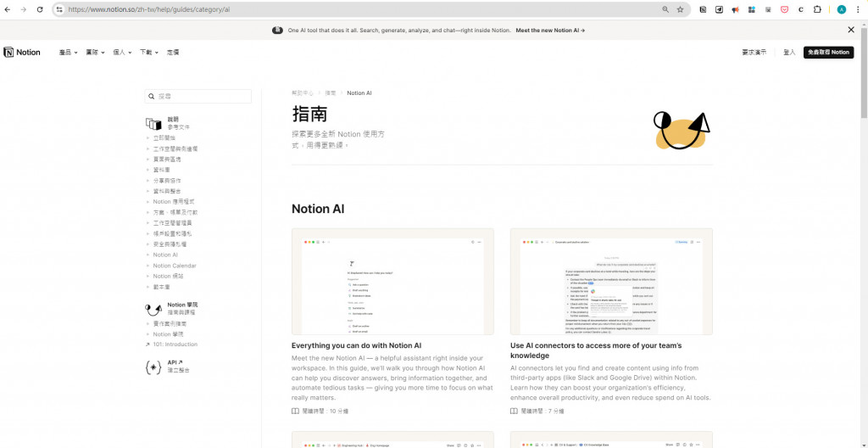This screenshot has height=448, width=868.
Task: Open the Notion Web Clipper extension icon
Action: tap(703, 9)
